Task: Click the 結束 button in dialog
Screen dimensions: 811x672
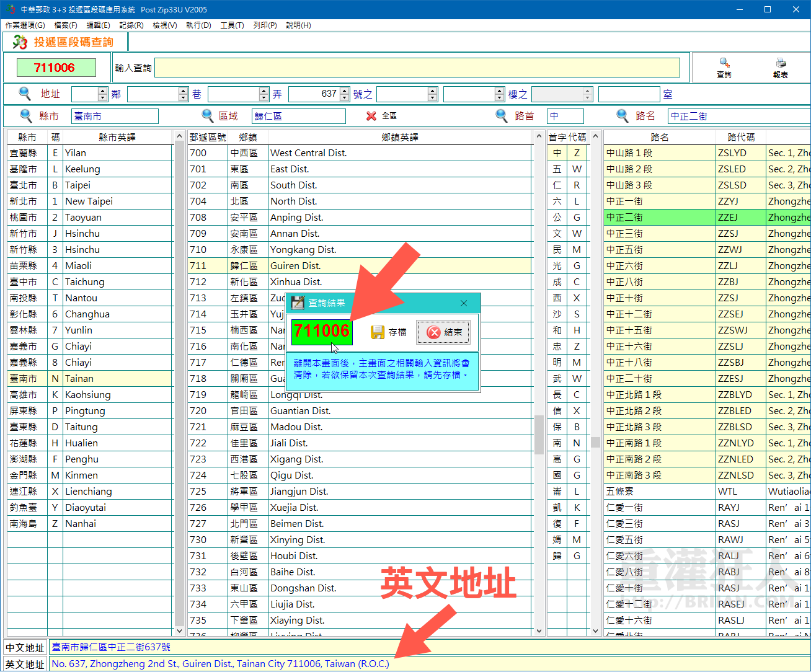Action: (x=443, y=332)
